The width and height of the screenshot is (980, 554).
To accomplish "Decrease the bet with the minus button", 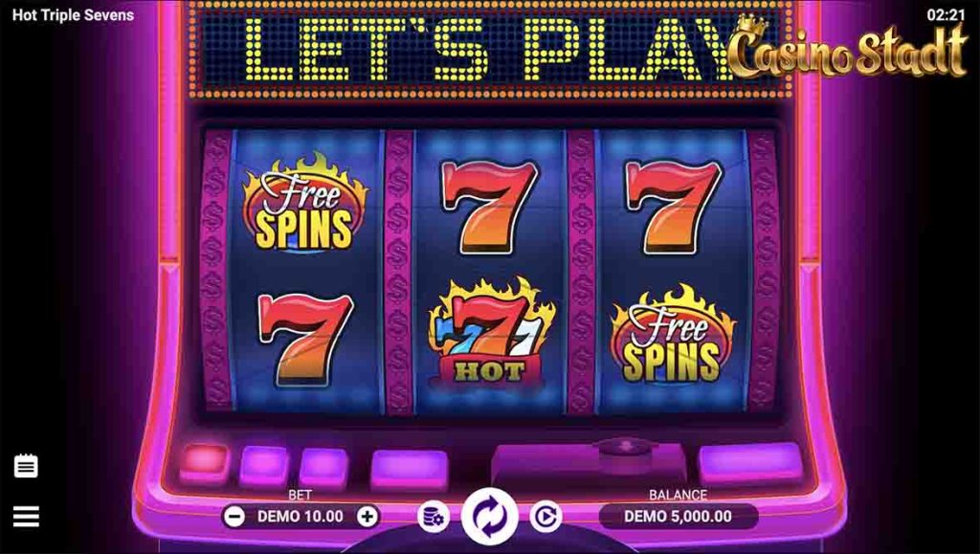I will tap(234, 517).
